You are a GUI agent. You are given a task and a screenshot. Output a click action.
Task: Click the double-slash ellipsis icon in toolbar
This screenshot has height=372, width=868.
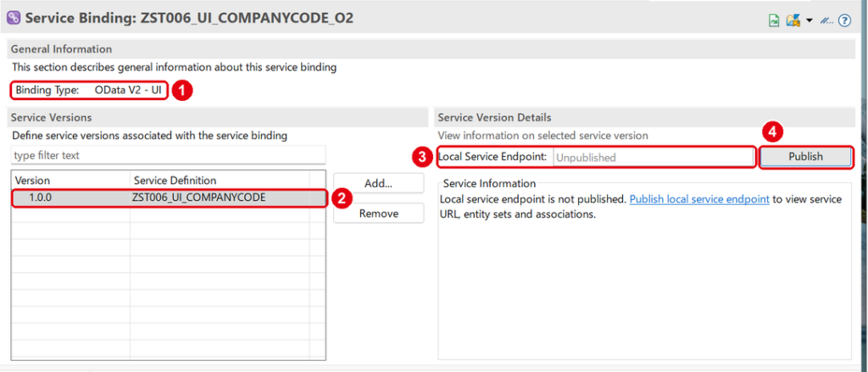826,21
